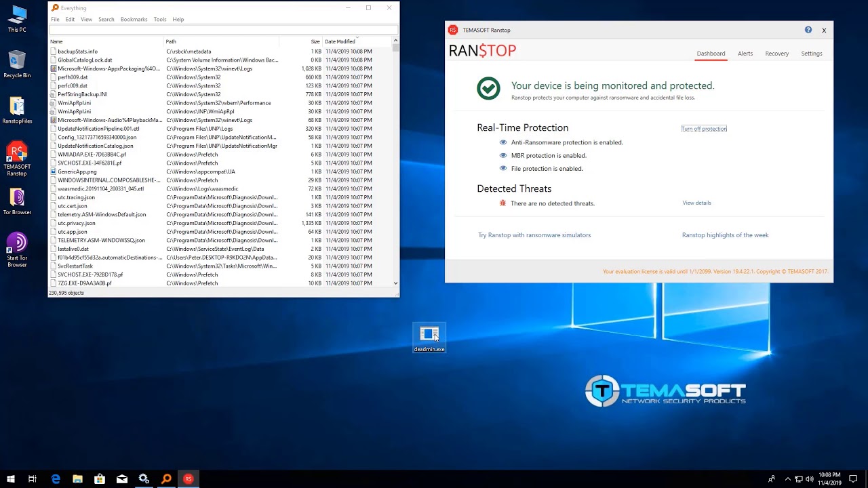
Task: Switch to Ranstop Alerts tab
Action: (745, 54)
